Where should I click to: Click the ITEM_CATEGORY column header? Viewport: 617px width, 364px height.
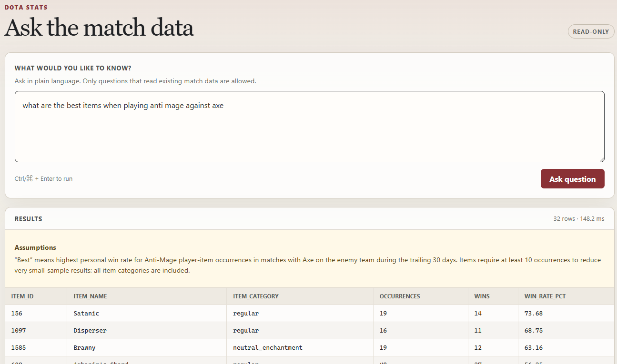[x=300, y=296]
